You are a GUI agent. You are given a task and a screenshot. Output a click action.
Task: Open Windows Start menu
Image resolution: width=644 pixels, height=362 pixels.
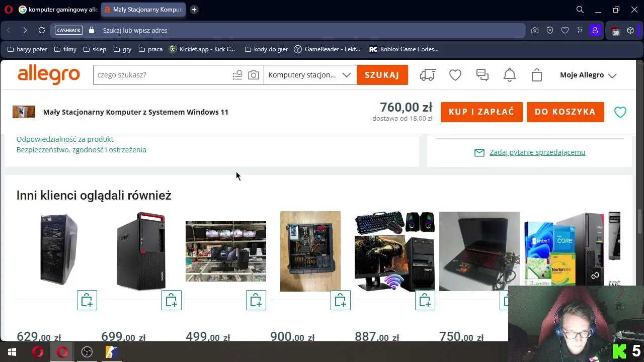tap(12, 352)
